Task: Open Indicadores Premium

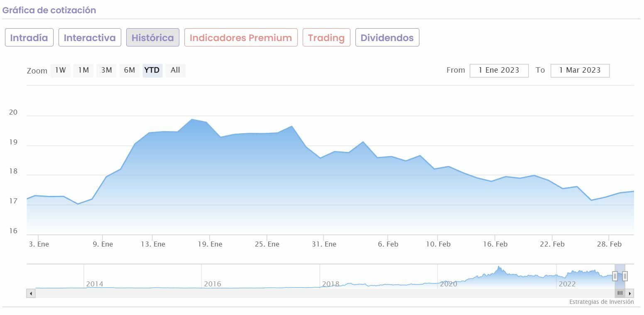Action: click(x=241, y=38)
